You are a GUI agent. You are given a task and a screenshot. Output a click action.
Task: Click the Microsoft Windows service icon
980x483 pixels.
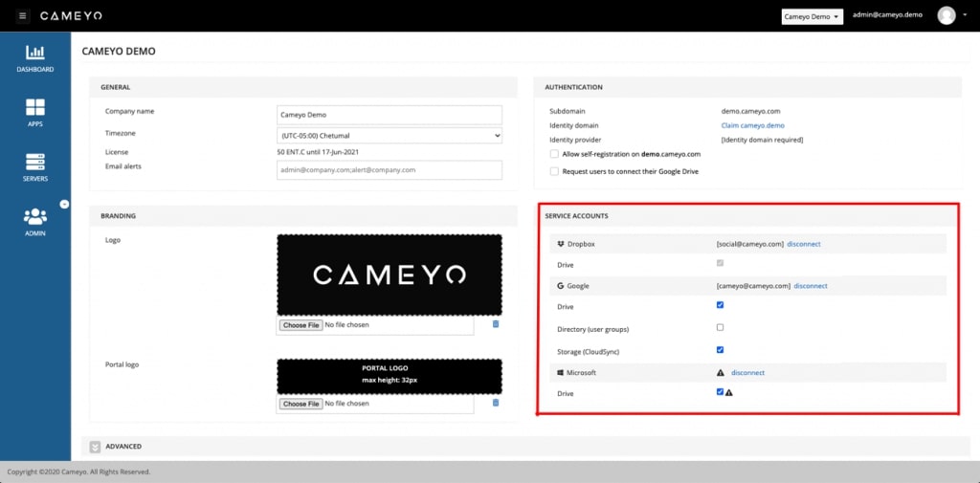[x=561, y=372]
